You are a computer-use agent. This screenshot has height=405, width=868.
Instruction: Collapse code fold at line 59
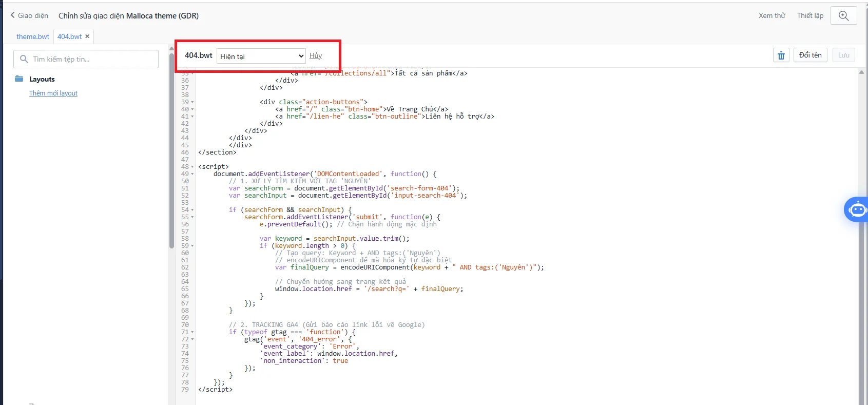(192, 246)
